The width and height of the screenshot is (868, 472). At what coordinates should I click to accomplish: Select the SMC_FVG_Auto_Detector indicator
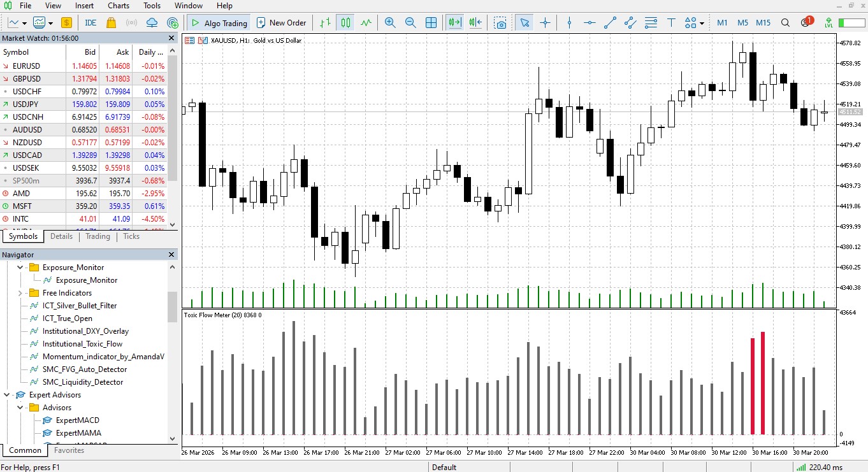[85, 369]
